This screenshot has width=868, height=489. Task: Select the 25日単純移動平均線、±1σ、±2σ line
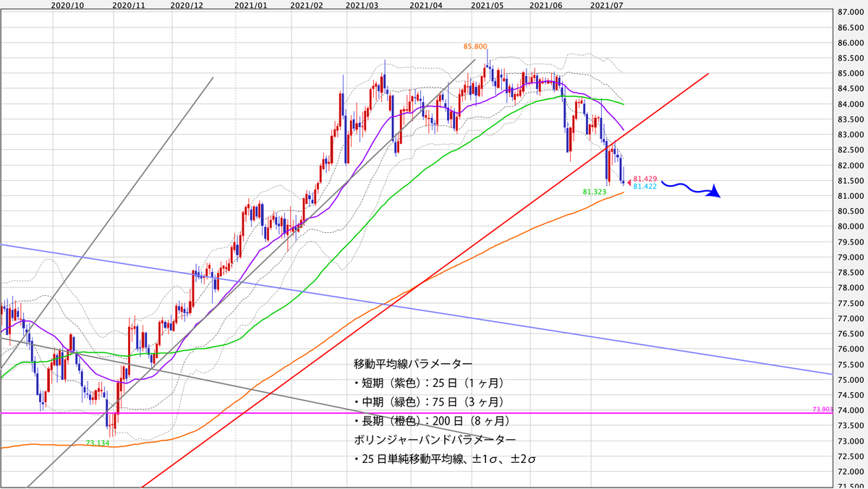click(x=443, y=459)
